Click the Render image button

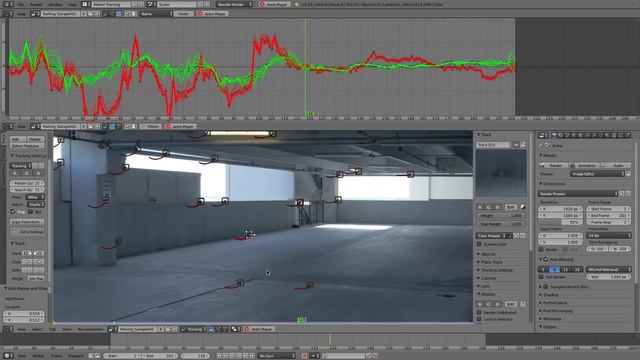554,165
